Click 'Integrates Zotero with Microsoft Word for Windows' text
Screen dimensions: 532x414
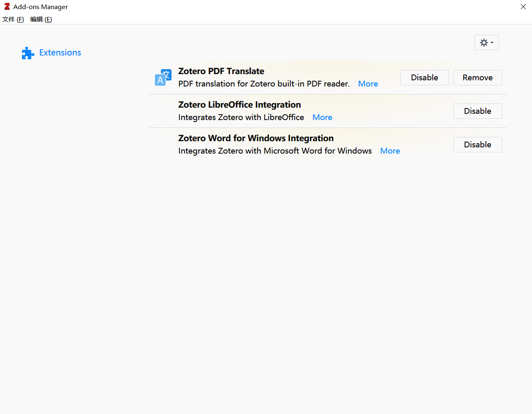pyautogui.click(x=275, y=151)
